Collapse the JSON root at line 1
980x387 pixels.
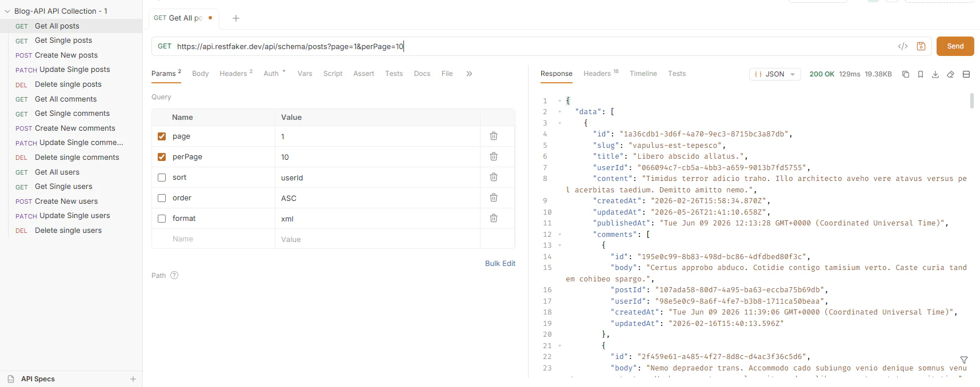point(559,101)
